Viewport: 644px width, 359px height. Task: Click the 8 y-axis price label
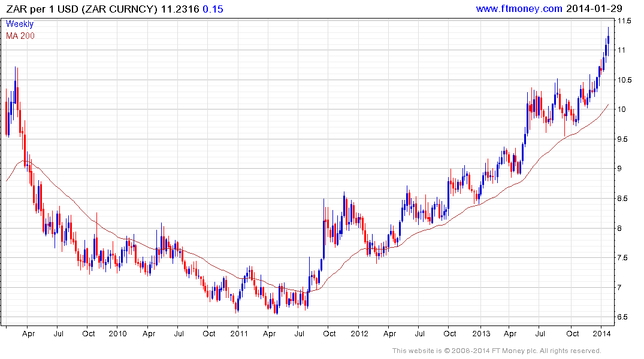619,228
